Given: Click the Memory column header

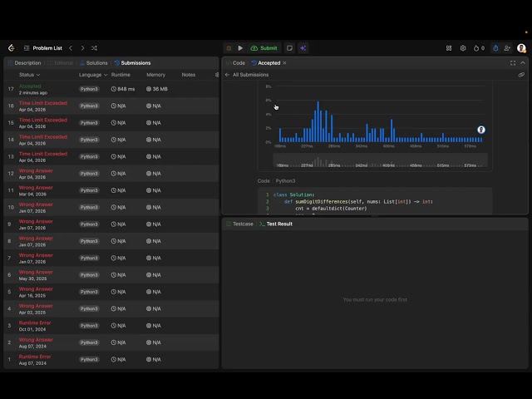Looking at the screenshot, I should pos(155,75).
